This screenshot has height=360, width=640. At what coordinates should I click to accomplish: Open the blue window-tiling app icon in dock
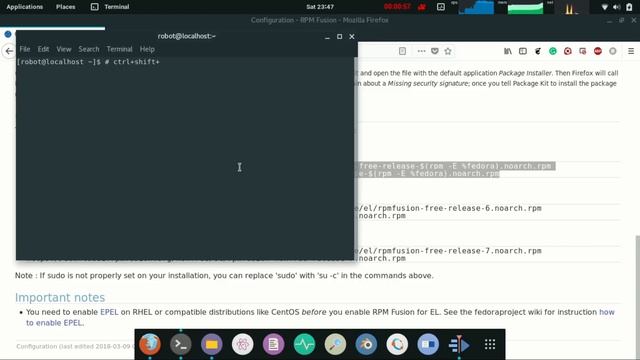tap(428, 344)
